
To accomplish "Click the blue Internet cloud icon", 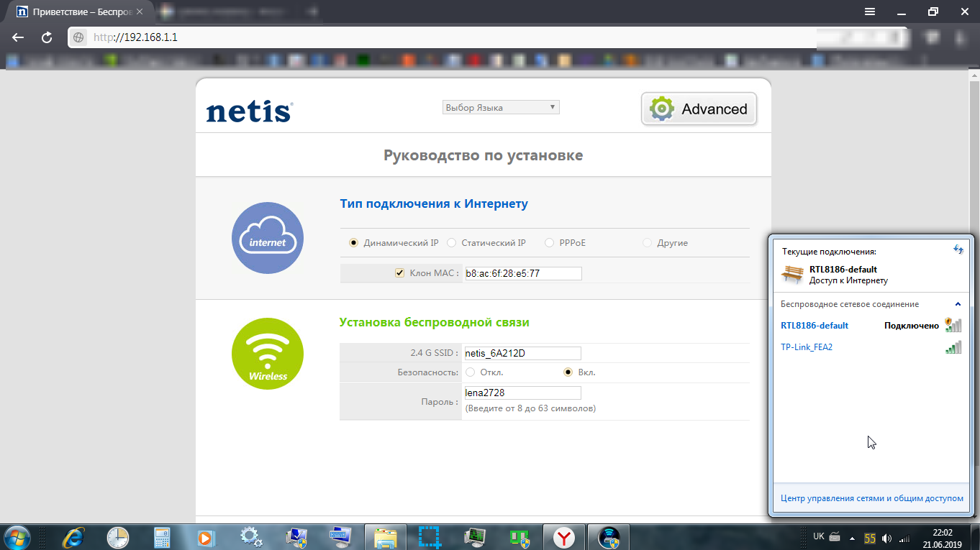I will [267, 238].
